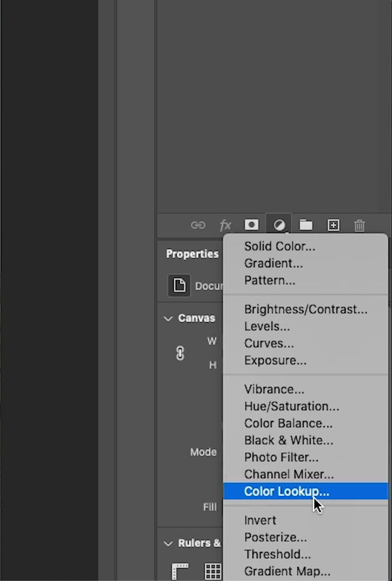Click the ruler corner icon
Viewport: 392px width, 581px height.
click(180, 571)
